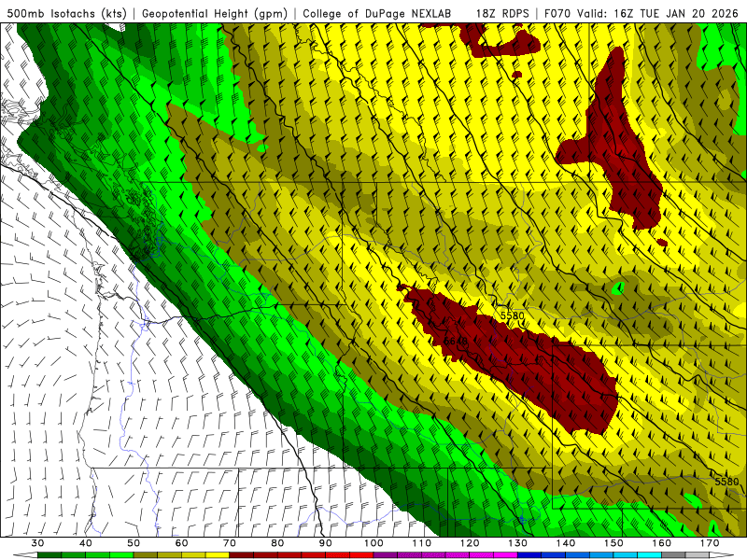Click the '5580' contour label in the lower right corner
The height and width of the screenshot is (560, 747).
click(726, 482)
